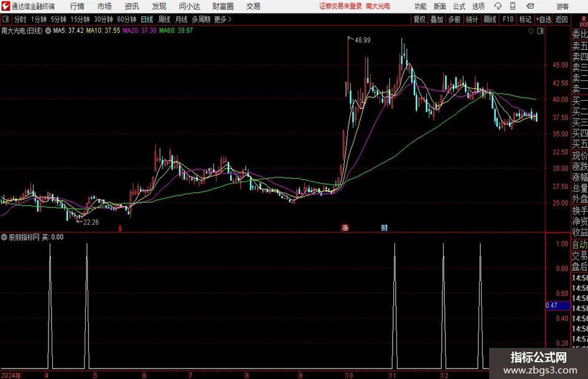Image resolution: width=588 pixels, height=379 pixels.
Task: Open the 发现 menu
Action: coord(159,6)
